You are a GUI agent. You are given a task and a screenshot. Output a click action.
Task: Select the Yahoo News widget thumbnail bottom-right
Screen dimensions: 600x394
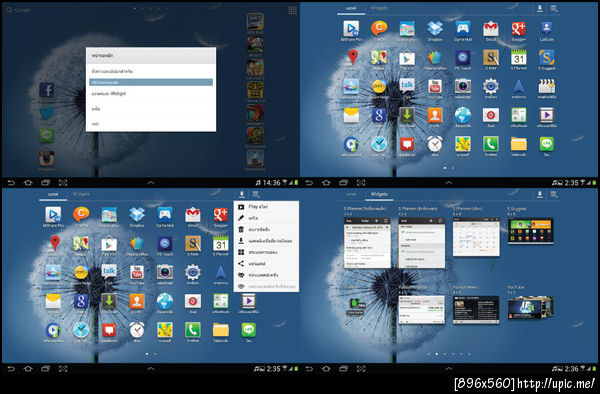pos(476,310)
